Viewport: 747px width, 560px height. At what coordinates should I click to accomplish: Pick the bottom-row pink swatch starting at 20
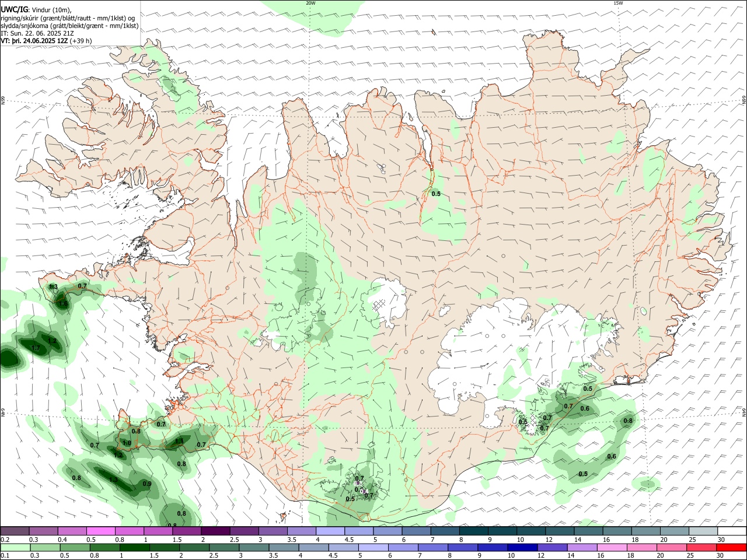click(x=672, y=547)
